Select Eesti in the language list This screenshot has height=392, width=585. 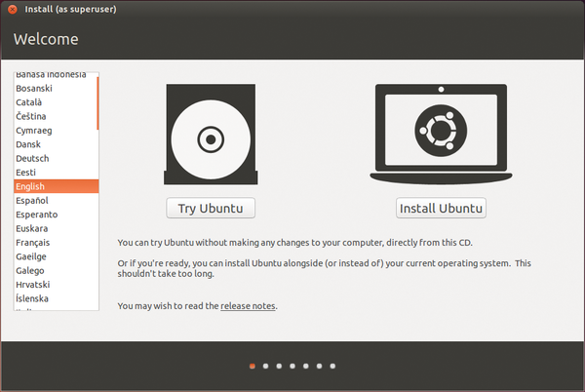pos(56,173)
